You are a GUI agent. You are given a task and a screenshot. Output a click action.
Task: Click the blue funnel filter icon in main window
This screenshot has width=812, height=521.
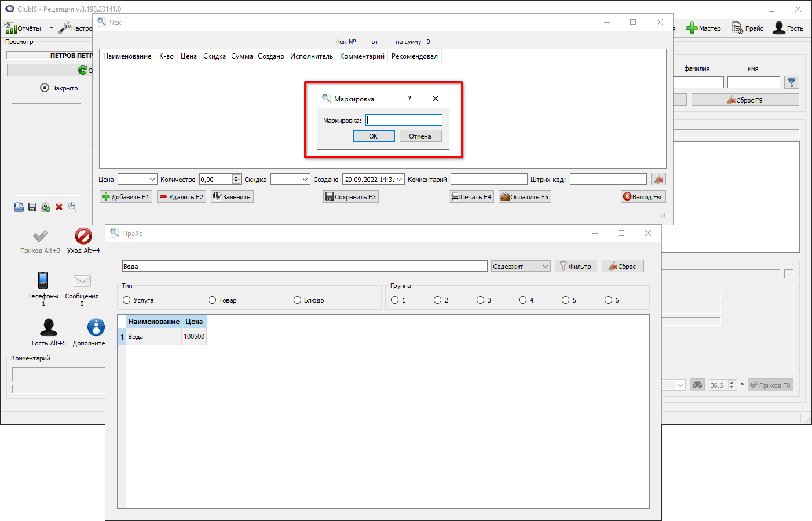point(792,82)
